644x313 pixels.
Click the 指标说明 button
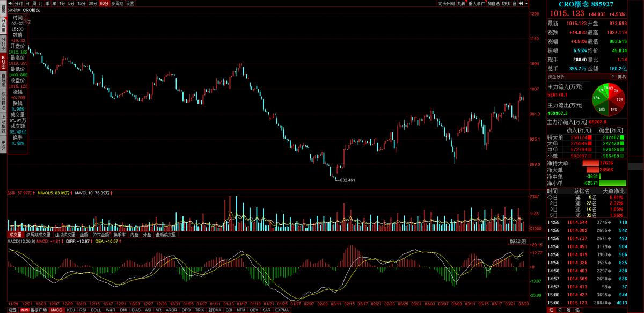point(517,242)
